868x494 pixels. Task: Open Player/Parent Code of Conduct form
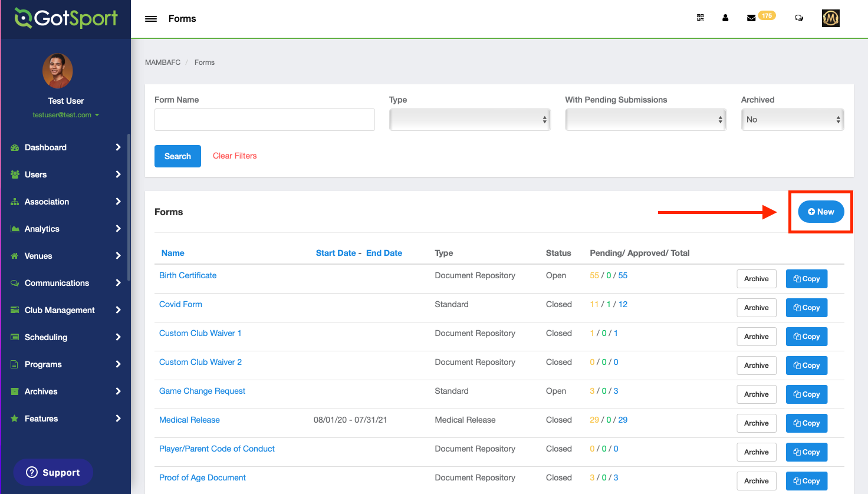point(217,449)
